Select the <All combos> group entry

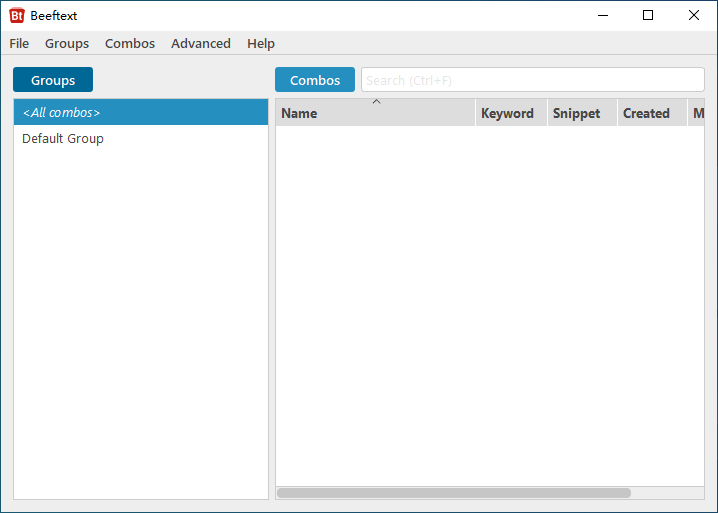pos(140,112)
